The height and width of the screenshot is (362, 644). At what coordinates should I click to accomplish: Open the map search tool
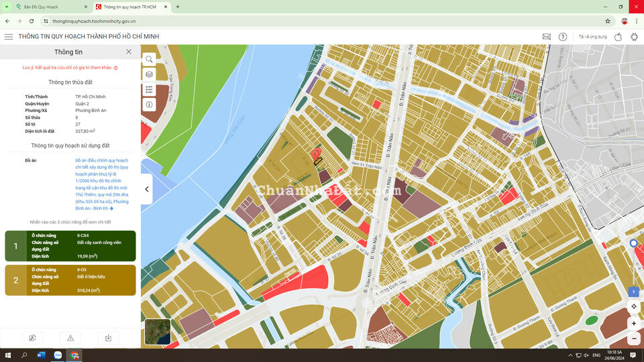click(x=149, y=59)
